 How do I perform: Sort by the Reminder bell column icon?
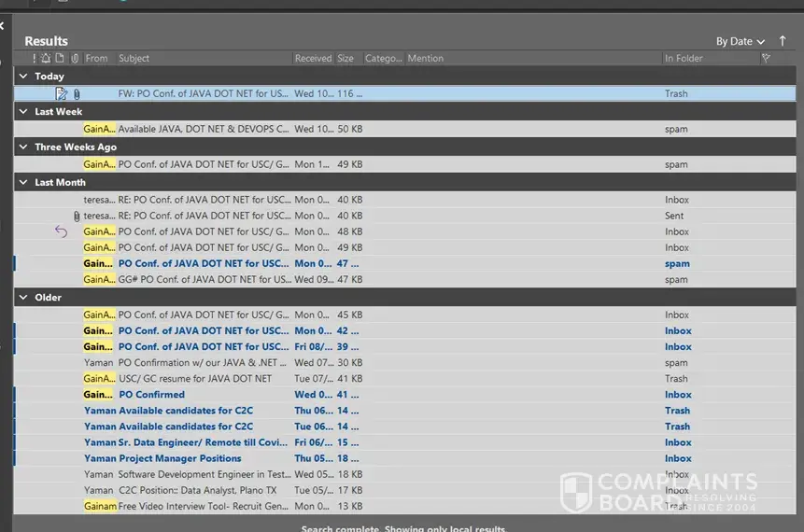47,58
